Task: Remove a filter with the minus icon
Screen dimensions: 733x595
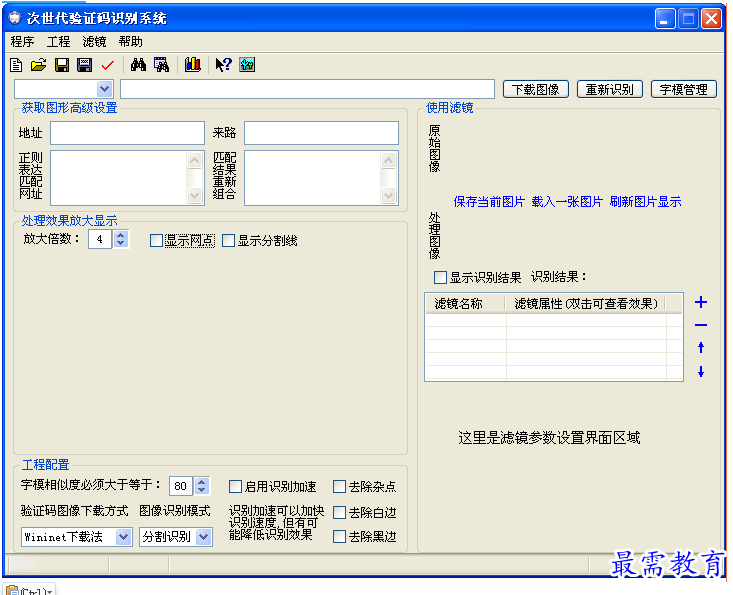Action: pyautogui.click(x=700, y=325)
